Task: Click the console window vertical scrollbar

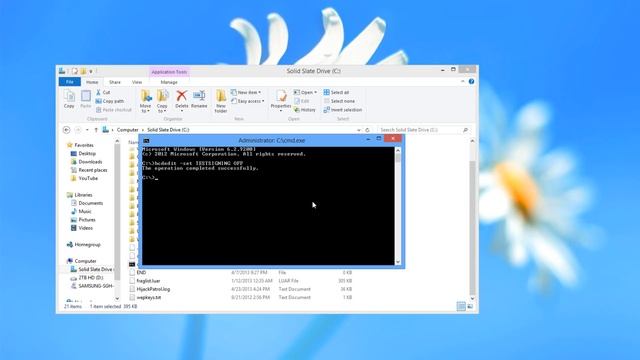Action: (x=398, y=206)
